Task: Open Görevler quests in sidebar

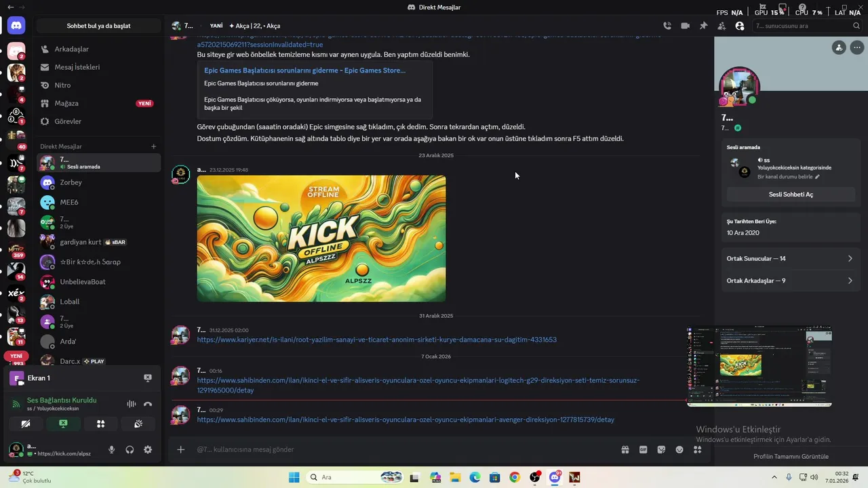Action: pos(98,121)
